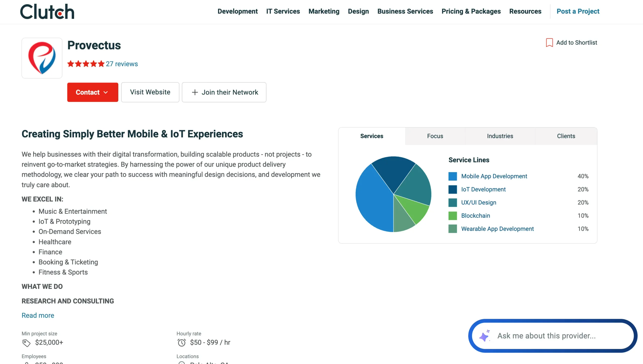Click the Add to Shortlist bookmark icon

click(549, 42)
